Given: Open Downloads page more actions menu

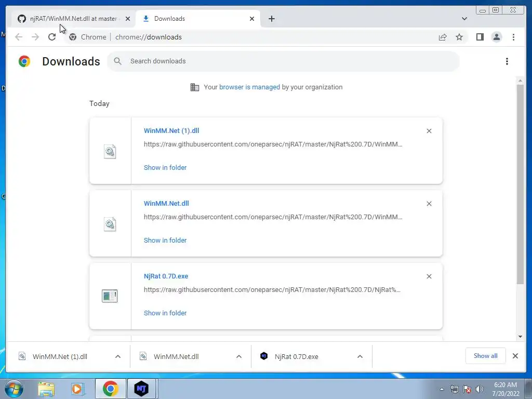Looking at the screenshot, I should (x=507, y=61).
